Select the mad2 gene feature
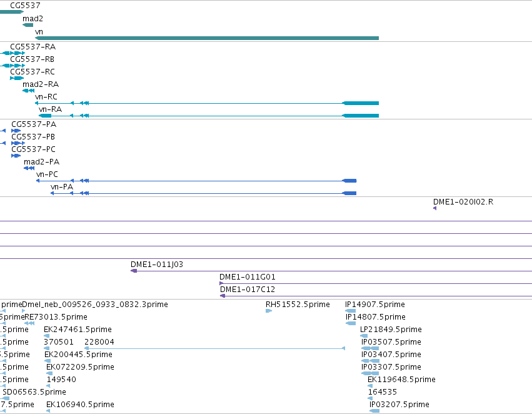The width and height of the screenshot is (532, 414). 28,25
